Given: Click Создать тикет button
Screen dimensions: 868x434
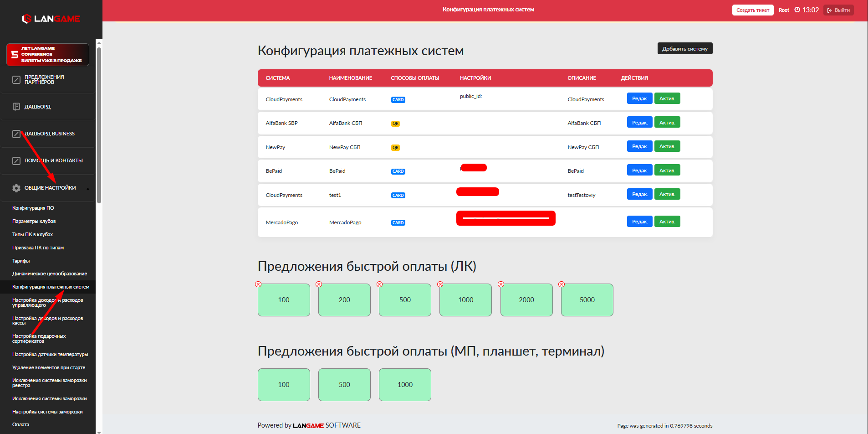Looking at the screenshot, I should (x=753, y=10).
